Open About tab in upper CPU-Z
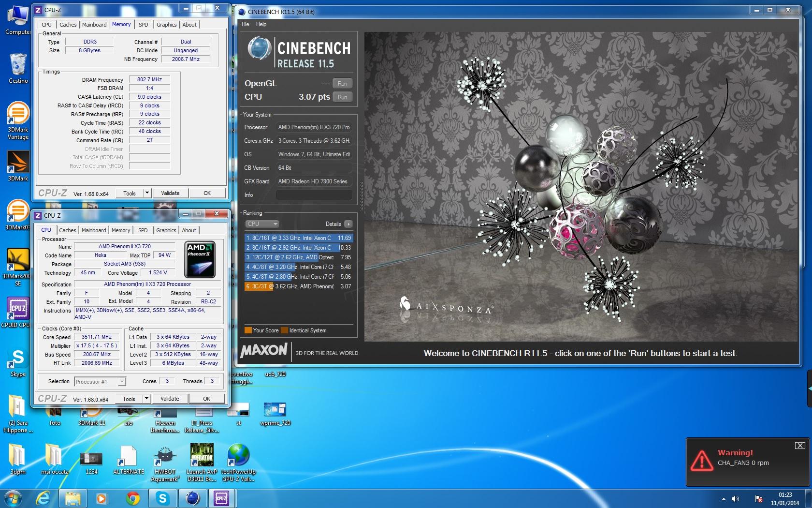This screenshot has width=812, height=508. click(x=189, y=25)
